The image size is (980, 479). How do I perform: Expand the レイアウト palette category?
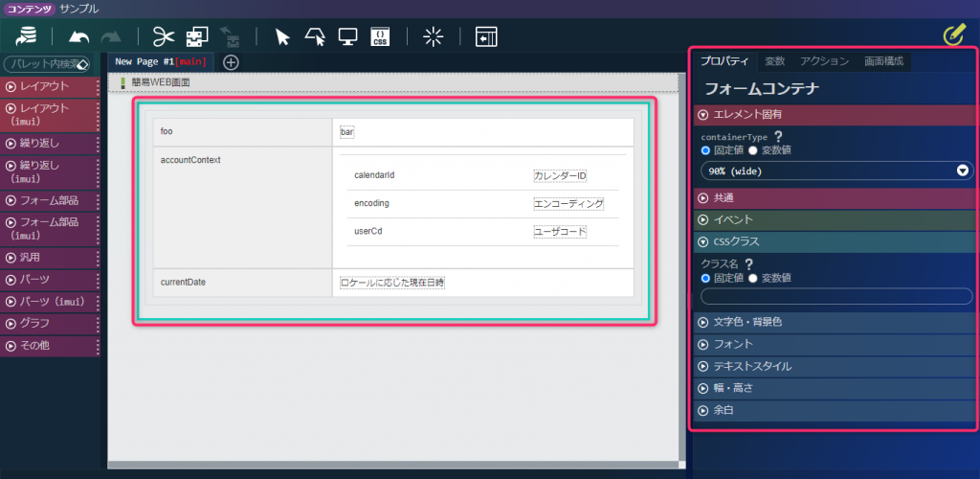(50, 86)
